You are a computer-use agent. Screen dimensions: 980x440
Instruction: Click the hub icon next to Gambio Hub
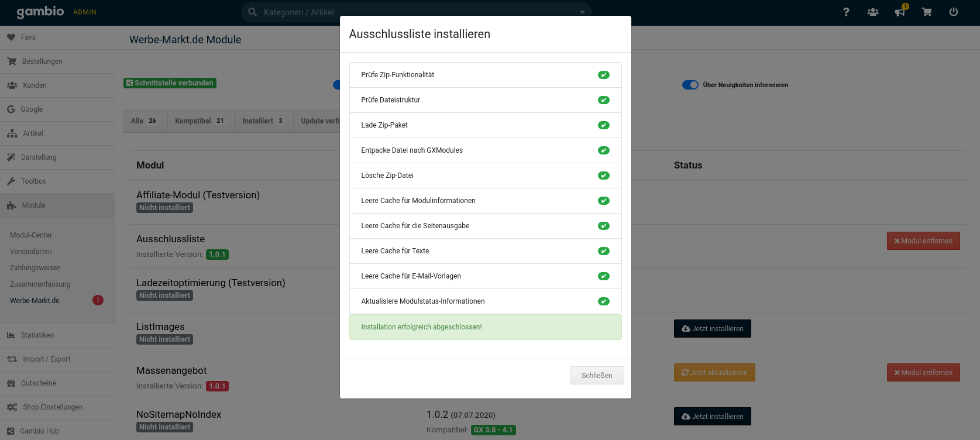(11, 431)
